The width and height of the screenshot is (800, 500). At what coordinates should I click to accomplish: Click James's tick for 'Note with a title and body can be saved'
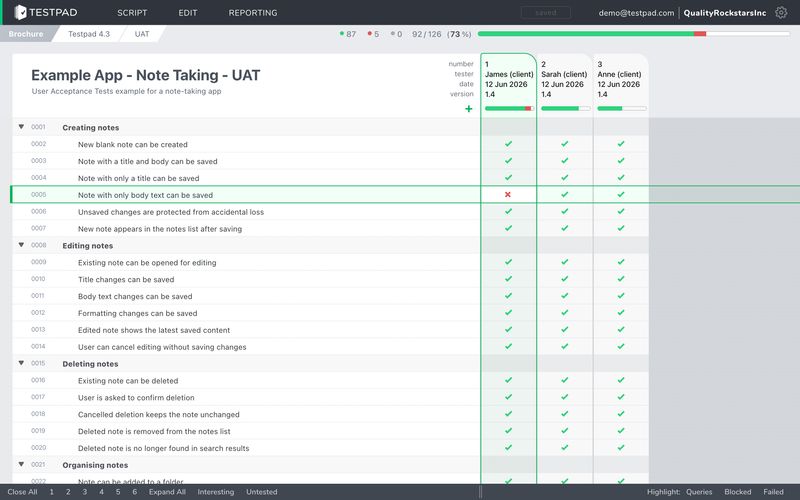pyautogui.click(x=508, y=161)
